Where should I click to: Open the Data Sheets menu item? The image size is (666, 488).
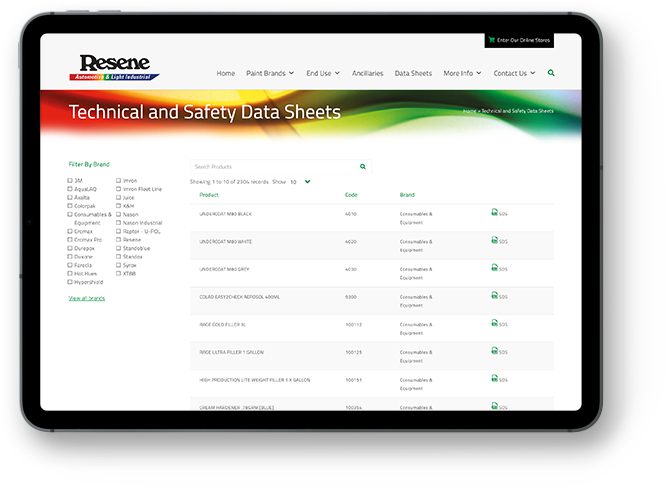[x=413, y=73]
